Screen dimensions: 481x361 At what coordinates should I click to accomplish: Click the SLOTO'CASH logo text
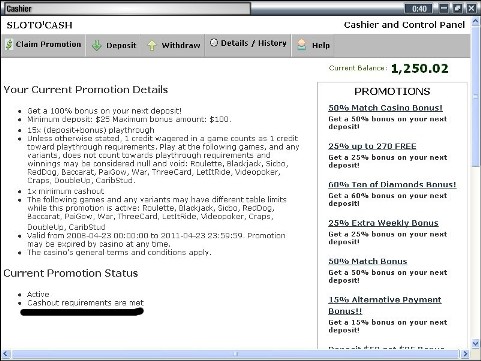coord(39,25)
